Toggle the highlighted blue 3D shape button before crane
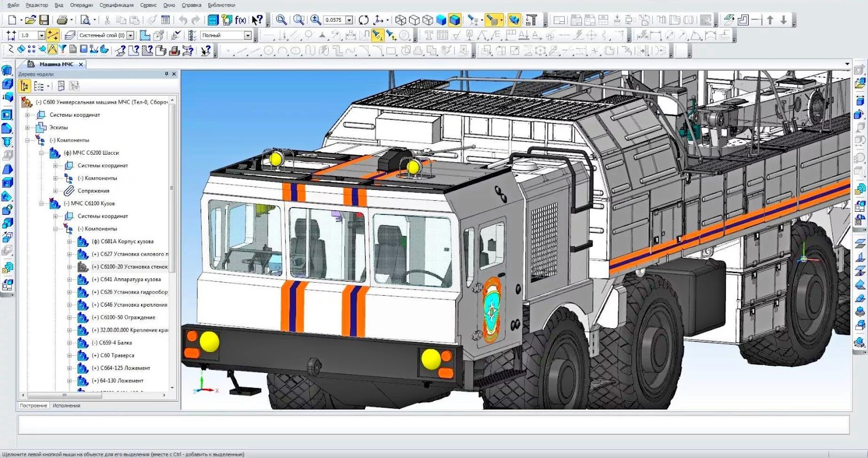Screen dimensions: 868x458 pos(514,20)
